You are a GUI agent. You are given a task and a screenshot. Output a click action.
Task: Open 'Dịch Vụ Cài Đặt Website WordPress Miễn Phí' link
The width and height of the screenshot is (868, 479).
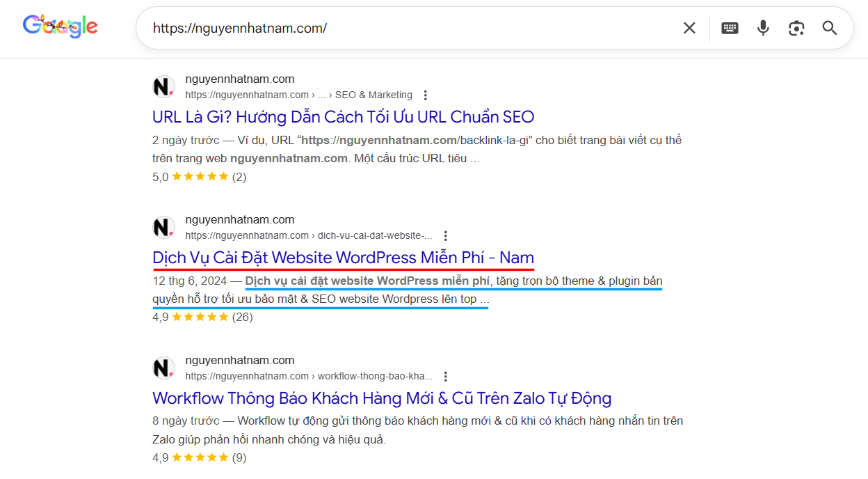(x=344, y=258)
